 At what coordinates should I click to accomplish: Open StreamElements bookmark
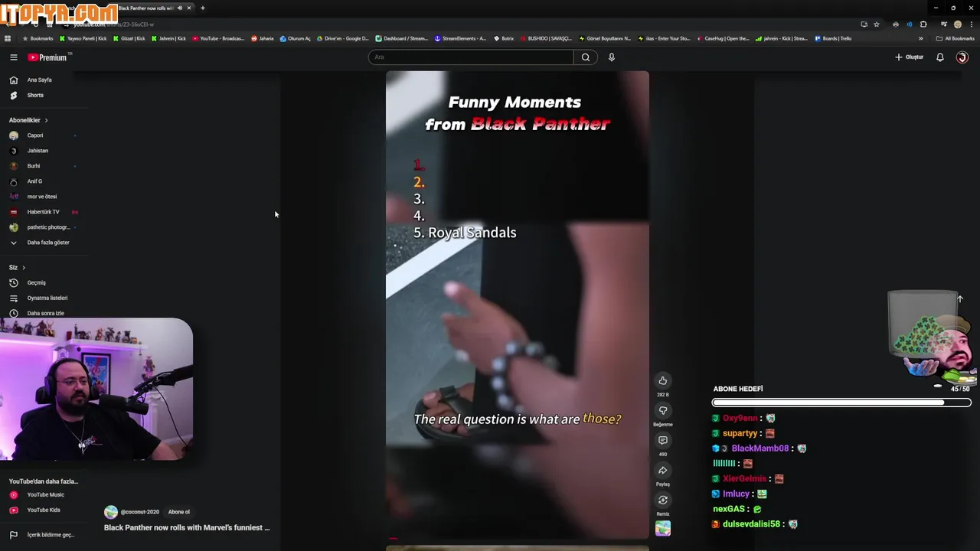coord(460,38)
